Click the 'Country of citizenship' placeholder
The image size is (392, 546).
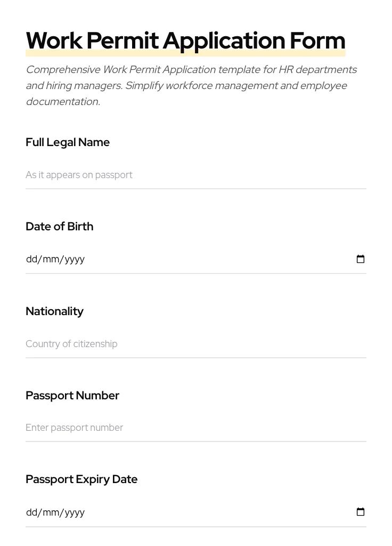(71, 344)
